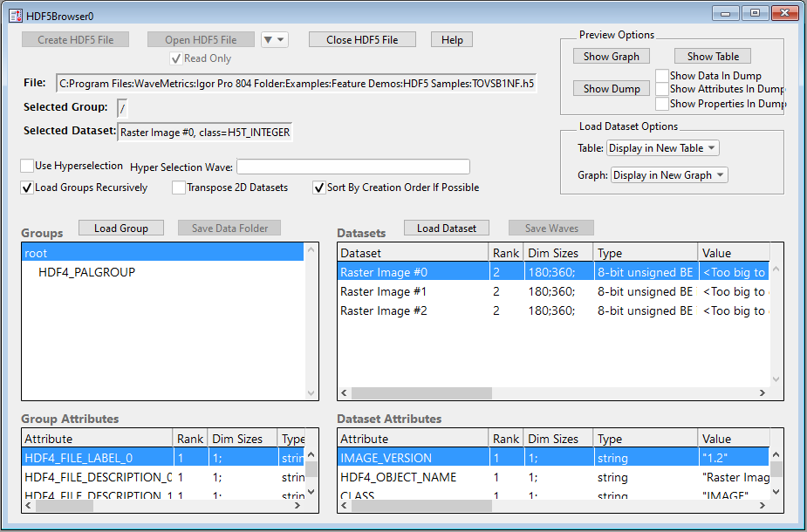Click the Show Graph button
The width and height of the screenshot is (807, 532).
(611, 57)
